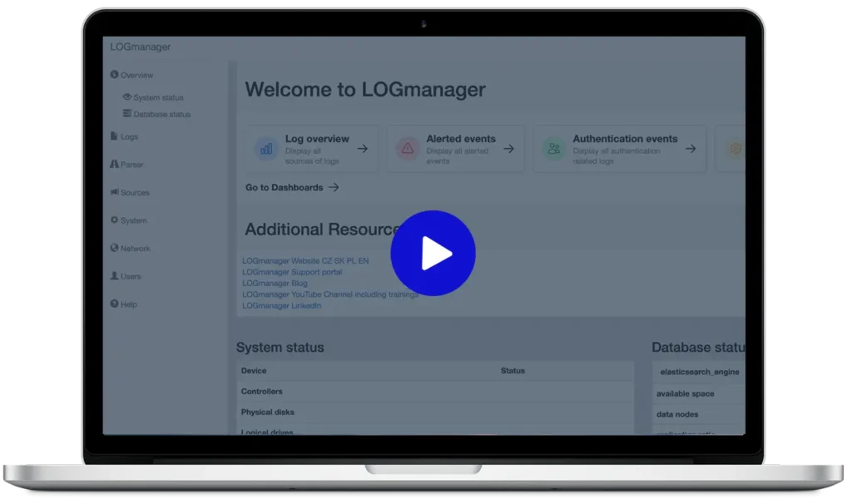Click the Sources megaphone icon

(114, 192)
